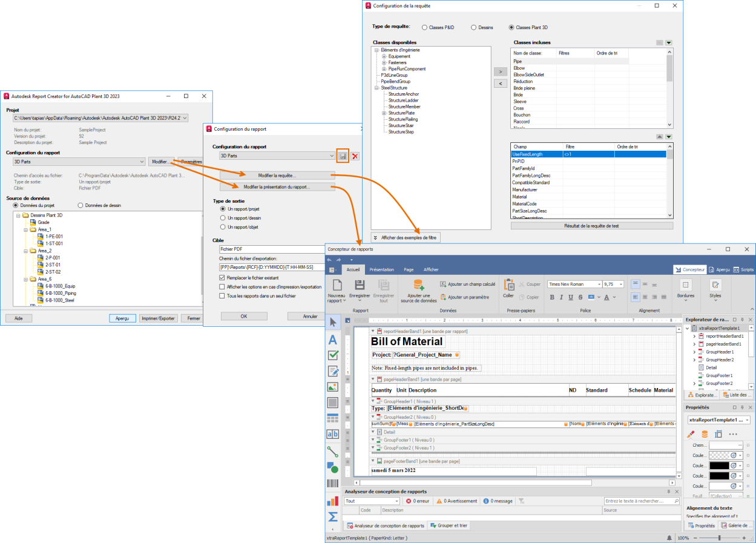Image resolution: width=756 pixels, height=543 pixels.
Task: Expand the StructurePlate tree node
Action: pos(384,113)
